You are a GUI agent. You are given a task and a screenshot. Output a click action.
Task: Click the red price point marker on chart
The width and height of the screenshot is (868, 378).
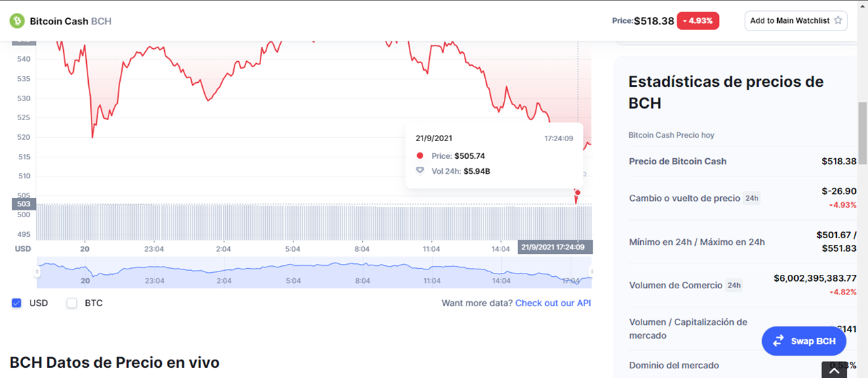[x=577, y=193]
